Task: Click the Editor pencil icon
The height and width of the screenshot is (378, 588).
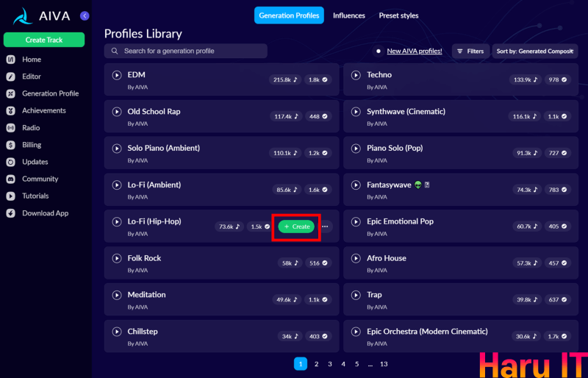Action: pos(11,76)
